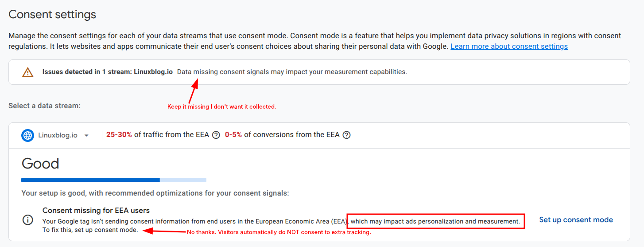Click the red 0-5% conversions figure
This screenshot has height=247, width=644.
click(233, 135)
